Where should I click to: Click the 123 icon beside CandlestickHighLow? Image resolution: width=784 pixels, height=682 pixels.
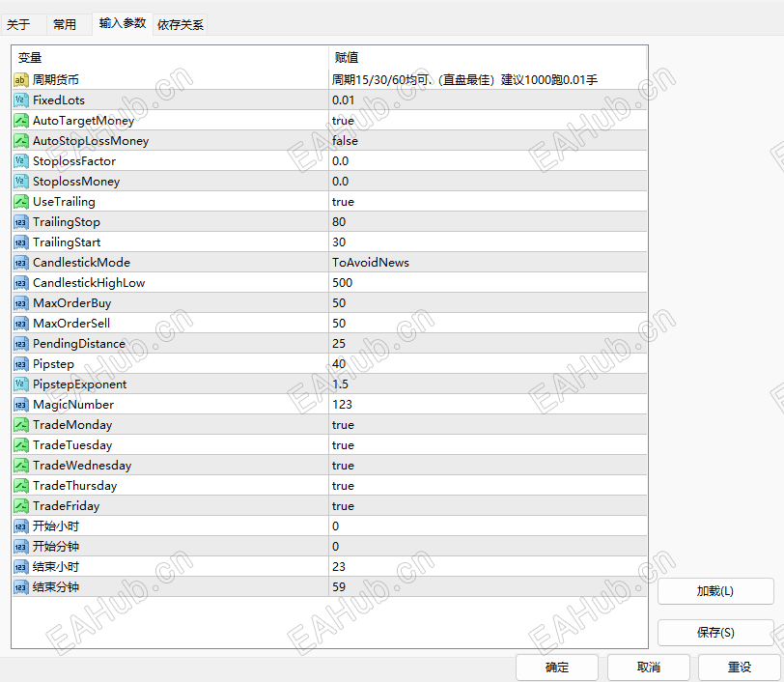coord(20,282)
